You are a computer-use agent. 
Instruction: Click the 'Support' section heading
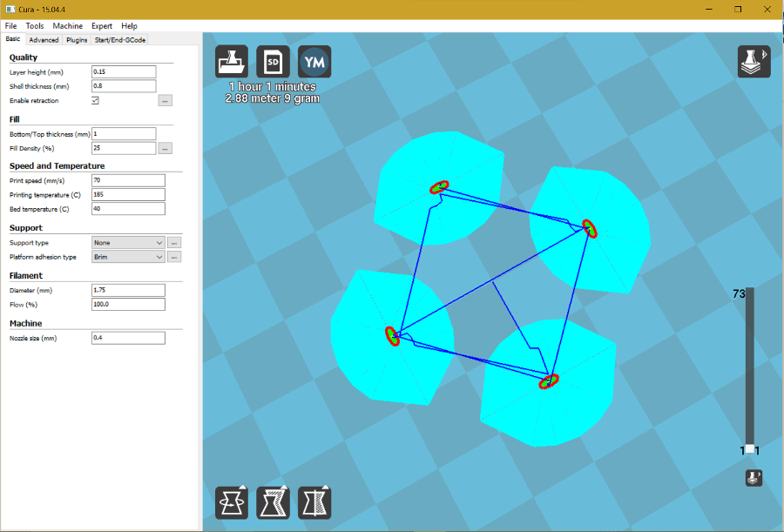click(26, 228)
